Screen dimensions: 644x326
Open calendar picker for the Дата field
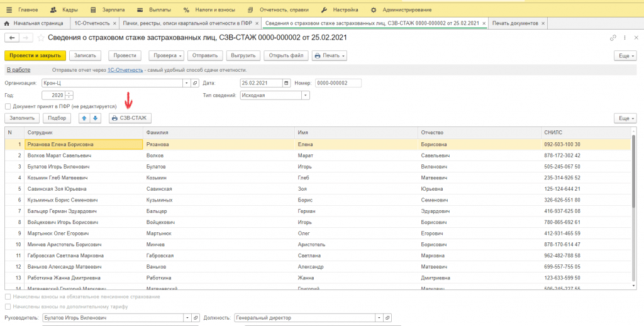(287, 83)
